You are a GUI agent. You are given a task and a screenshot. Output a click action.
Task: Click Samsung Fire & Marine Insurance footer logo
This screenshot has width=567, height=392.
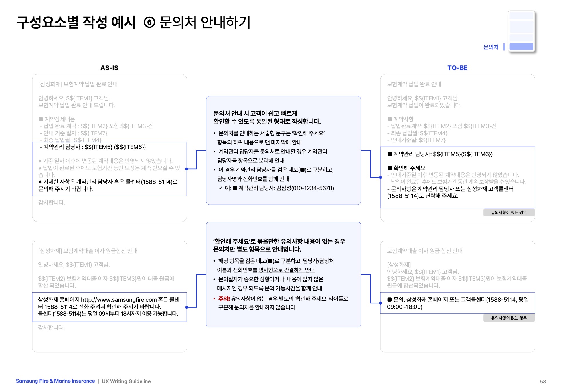55,381
